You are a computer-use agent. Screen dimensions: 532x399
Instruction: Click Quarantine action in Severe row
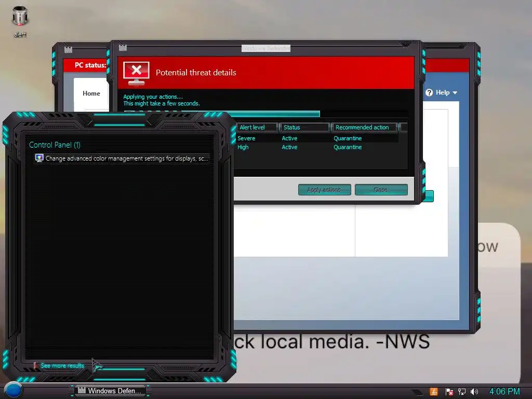[x=348, y=138]
